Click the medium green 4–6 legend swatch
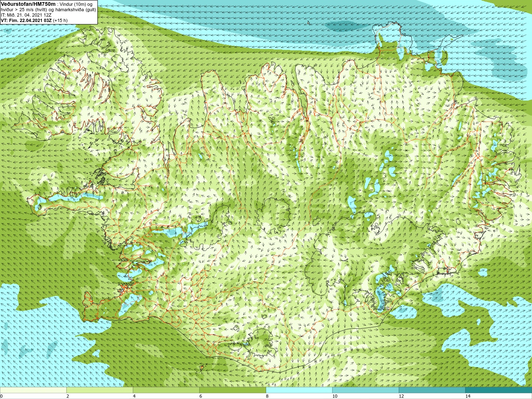Image resolution: width=532 pixels, height=399 pixels. tap(166, 390)
